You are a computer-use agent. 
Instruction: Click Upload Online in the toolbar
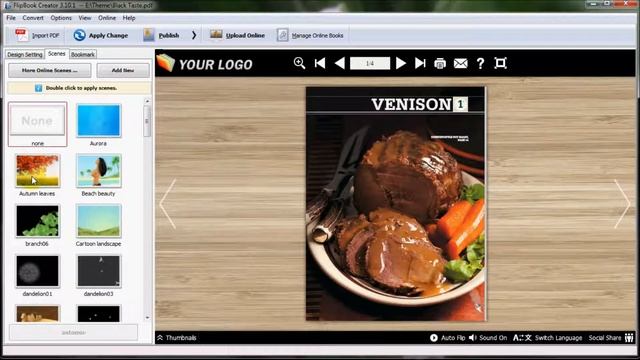(x=237, y=36)
